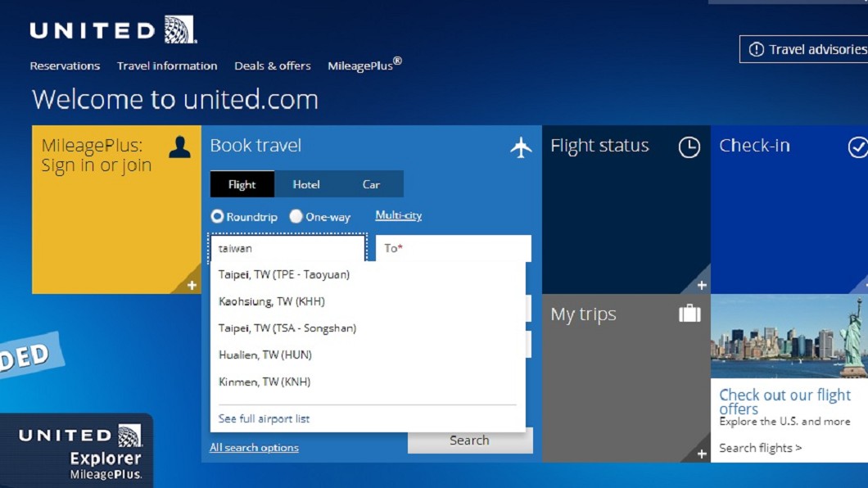Screen dimensions: 868x488
Task: Switch to the Flight tab
Action: pyautogui.click(x=242, y=184)
